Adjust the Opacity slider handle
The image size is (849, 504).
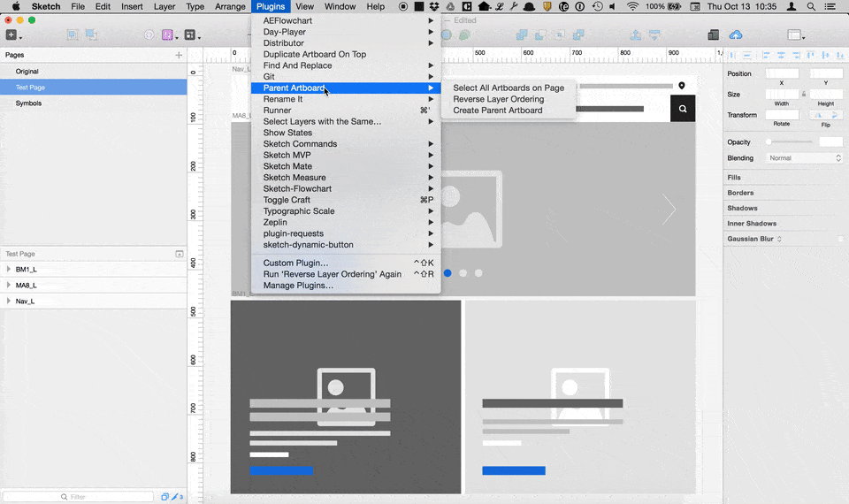(x=769, y=141)
